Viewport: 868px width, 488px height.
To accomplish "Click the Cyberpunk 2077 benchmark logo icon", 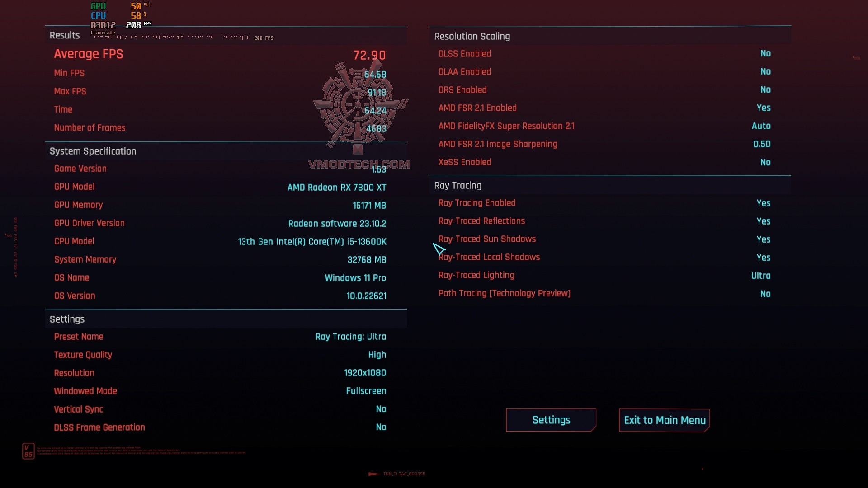I will tap(359, 107).
